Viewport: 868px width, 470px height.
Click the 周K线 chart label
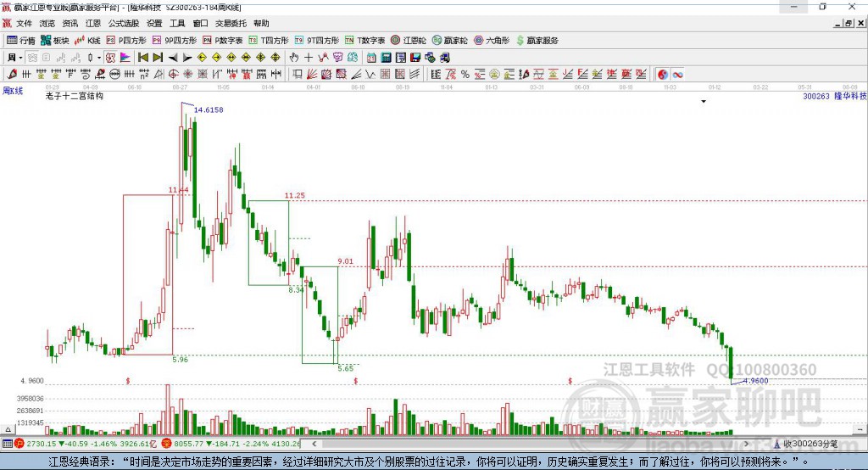pos(13,90)
